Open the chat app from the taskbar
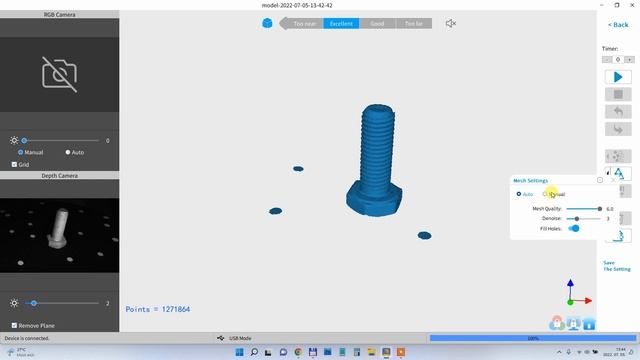 pos(283,352)
